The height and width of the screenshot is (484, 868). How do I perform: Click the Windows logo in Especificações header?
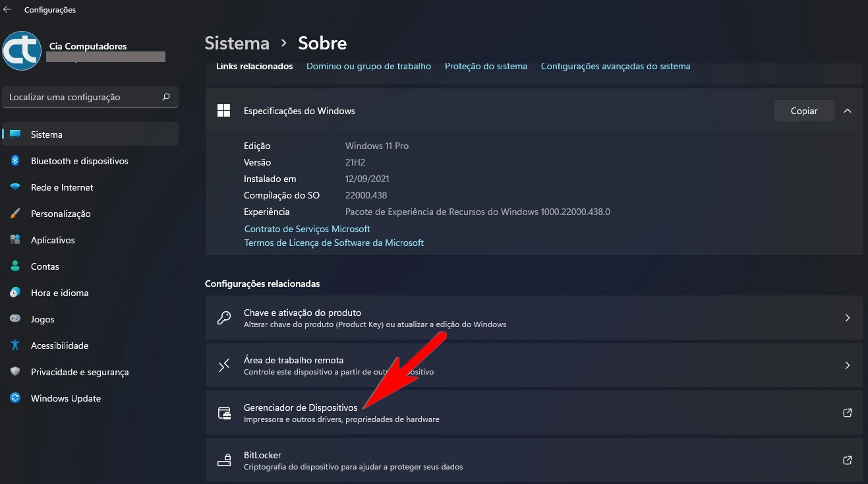[x=224, y=111]
